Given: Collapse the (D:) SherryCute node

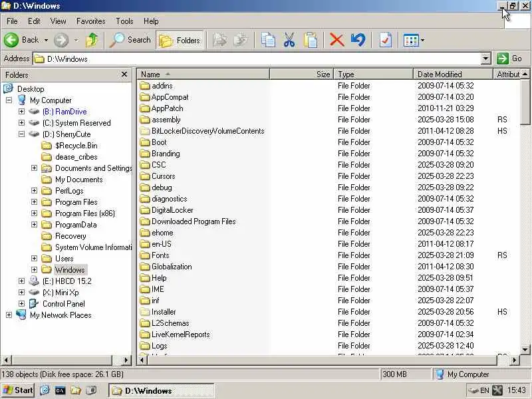Looking at the screenshot, I should click(x=21, y=134).
